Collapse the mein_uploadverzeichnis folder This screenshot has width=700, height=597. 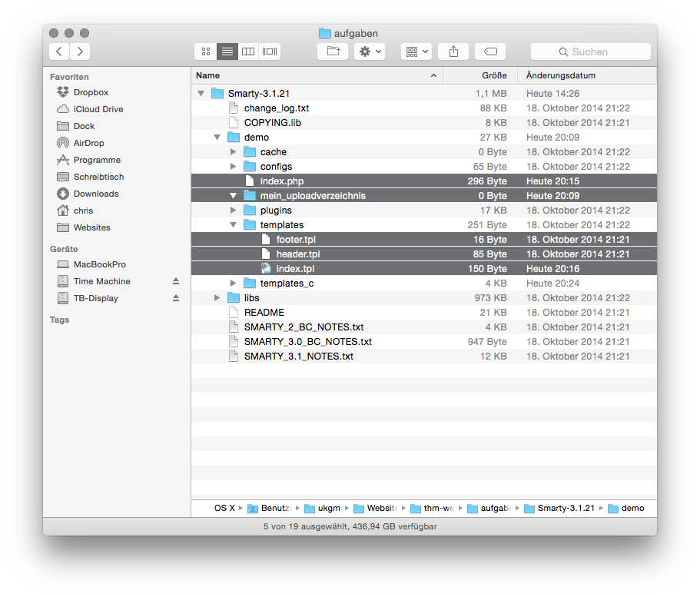(x=233, y=196)
